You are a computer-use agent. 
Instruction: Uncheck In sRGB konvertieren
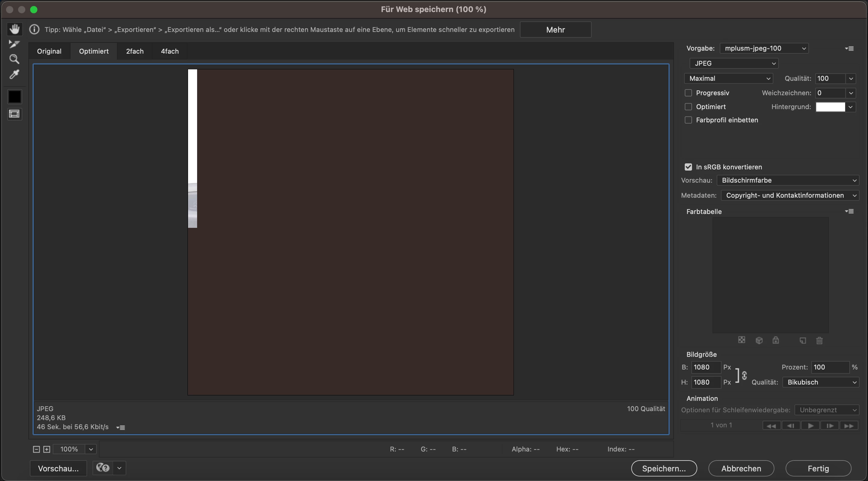point(688,167)
